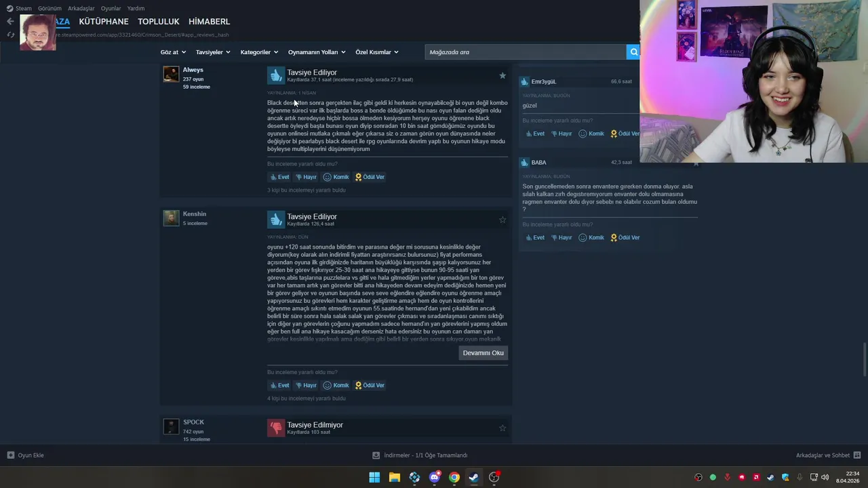868x488 pixels.
Task: Click the thumbs-down icon on SPOCK's review
Action: point(275,428)
